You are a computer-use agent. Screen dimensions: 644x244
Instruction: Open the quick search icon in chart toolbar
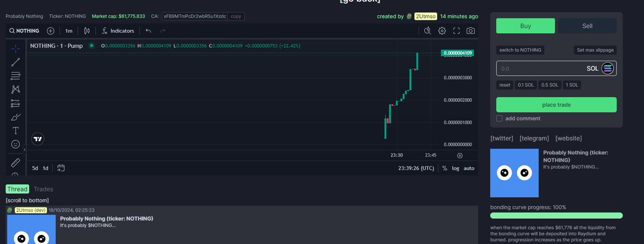pyautogui.click(x=427, y=31)
